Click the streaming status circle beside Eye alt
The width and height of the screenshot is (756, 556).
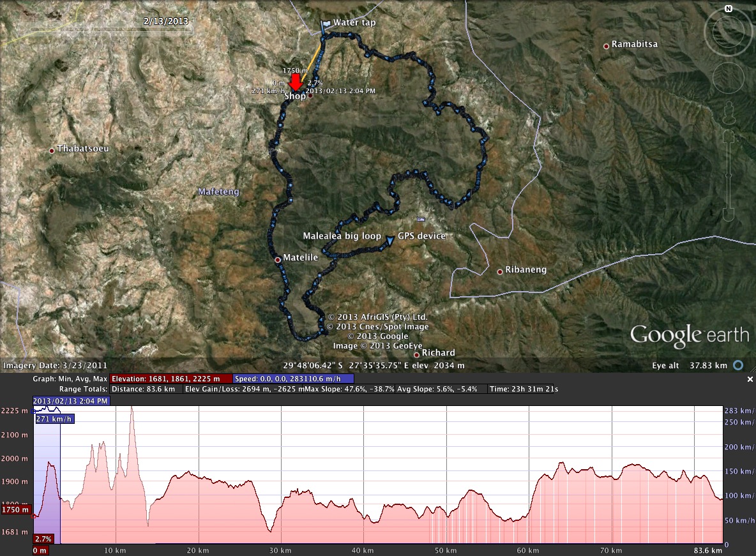point(738,366)
